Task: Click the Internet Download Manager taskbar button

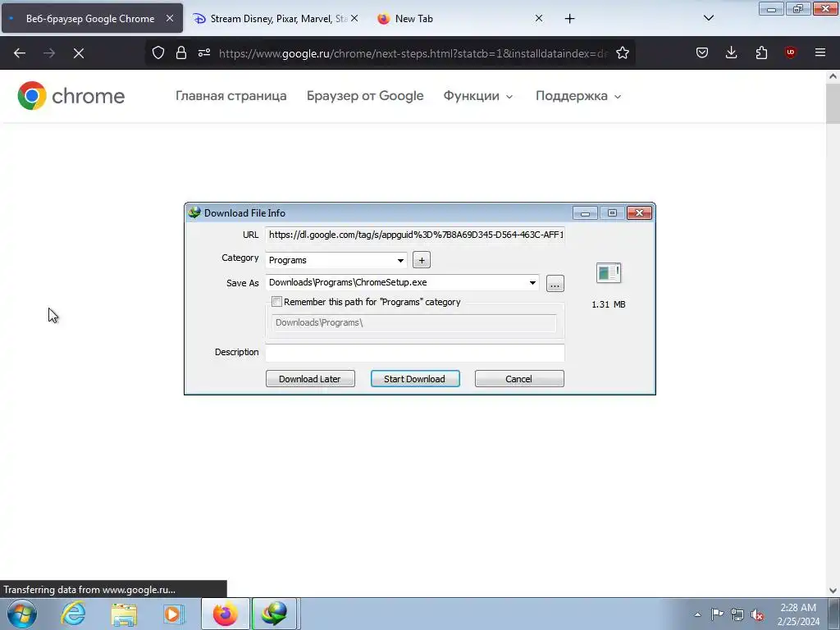Action: point(274,614)
